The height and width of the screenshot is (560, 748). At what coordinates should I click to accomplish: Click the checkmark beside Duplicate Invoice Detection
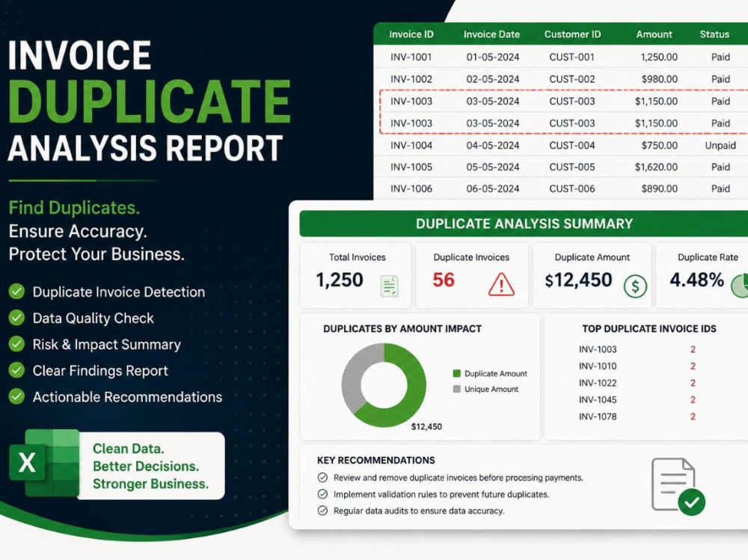pyautogui.click(x=16, y=292)
